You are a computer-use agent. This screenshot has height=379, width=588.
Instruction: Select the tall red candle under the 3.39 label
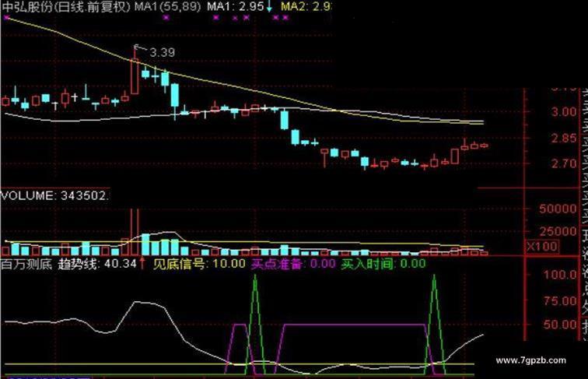[x=135, y=76]
